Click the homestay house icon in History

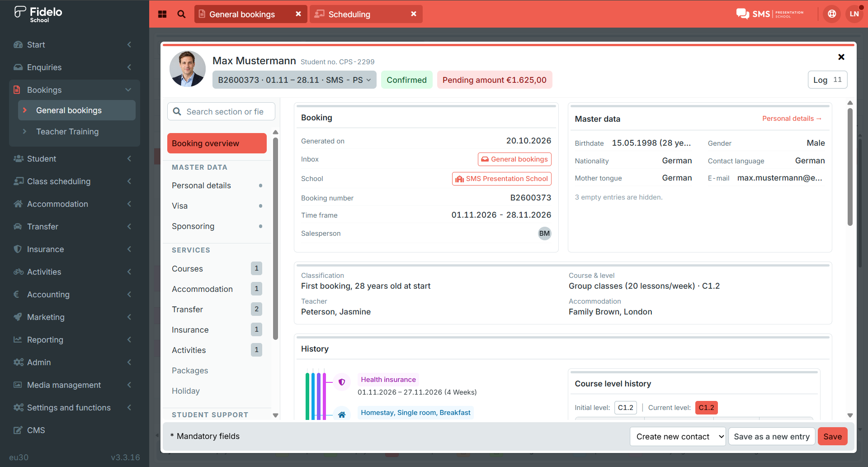(x=342, y=414)
